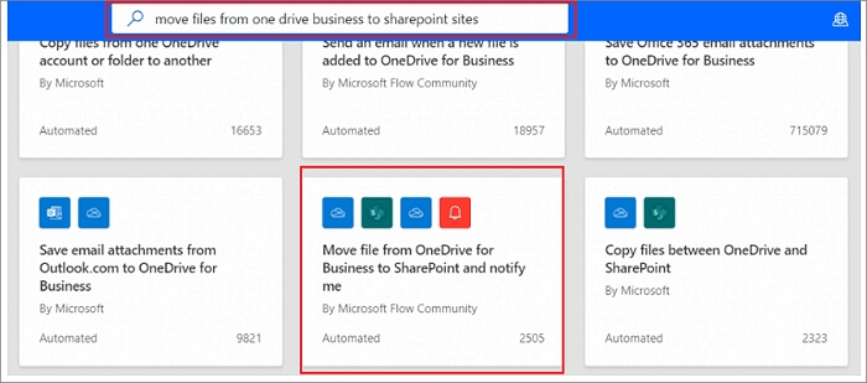Image resolution: width=867 pixels, height=383 pixels.
Task: Click 'Automated' label on Copy files between card
Action: (x=634, y=338)
